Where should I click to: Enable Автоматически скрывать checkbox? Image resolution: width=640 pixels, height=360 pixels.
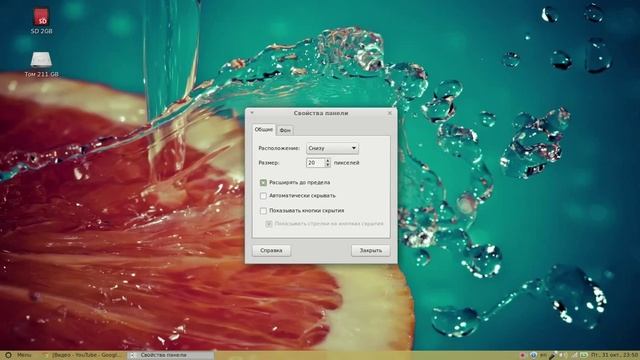point(263,196)
